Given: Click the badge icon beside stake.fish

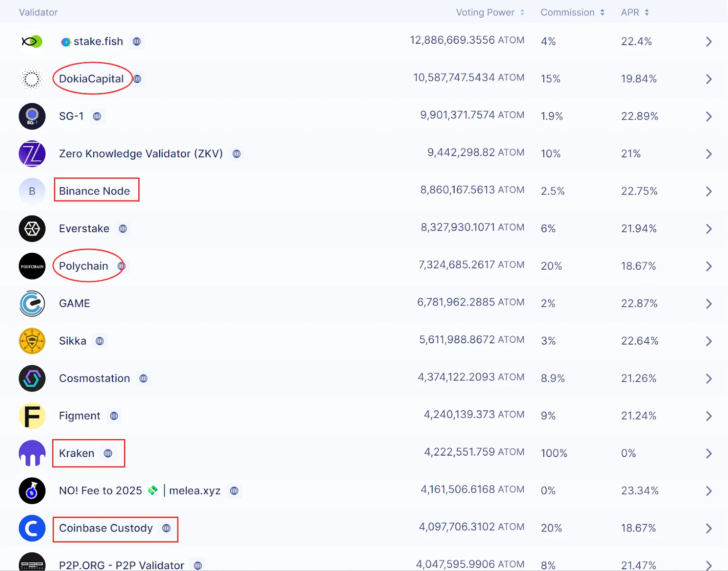Looking at the screenshot, I should point(136,41).
